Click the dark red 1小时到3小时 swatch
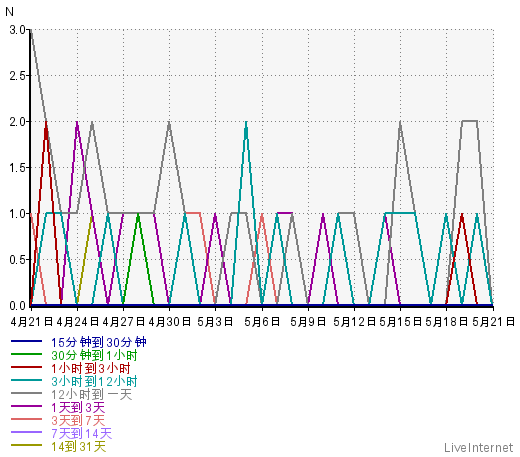The image size is (520, 457). pyautogui.click(x=26, y=367)
